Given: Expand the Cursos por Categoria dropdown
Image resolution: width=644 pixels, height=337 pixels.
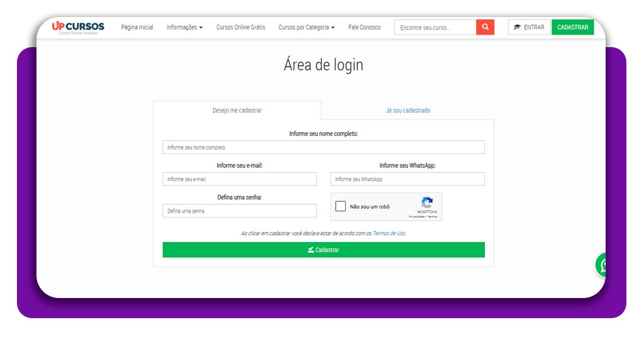Looking at the screenshot, I should click(306, 28).
